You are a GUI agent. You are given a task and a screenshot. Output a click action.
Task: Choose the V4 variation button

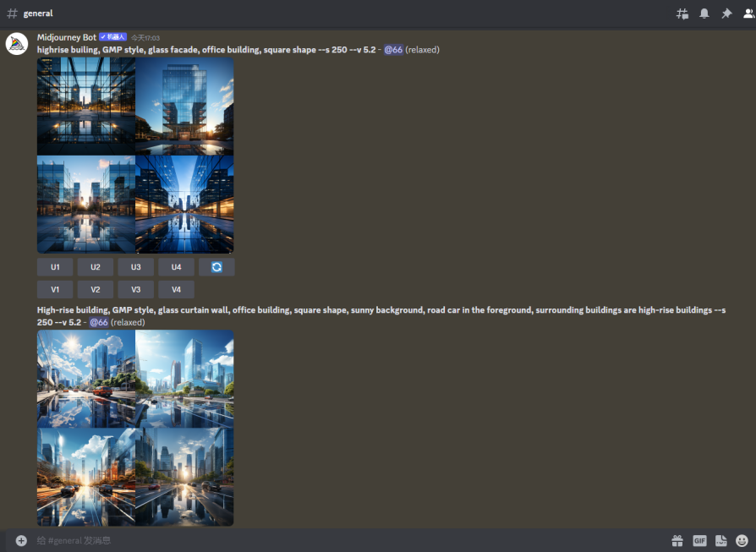coord(177,290)
